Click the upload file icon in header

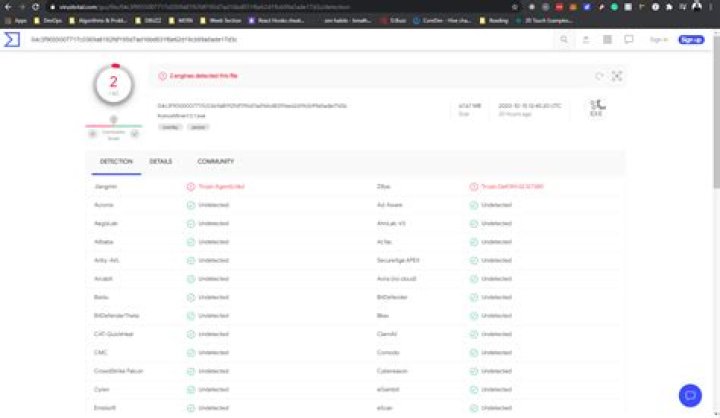(x=587, y=40)
